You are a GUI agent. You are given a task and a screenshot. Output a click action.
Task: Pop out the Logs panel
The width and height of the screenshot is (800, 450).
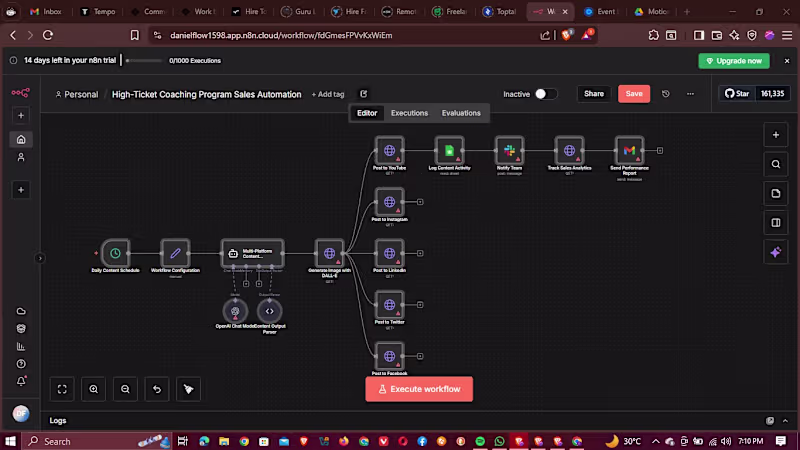tap(769, 421)
